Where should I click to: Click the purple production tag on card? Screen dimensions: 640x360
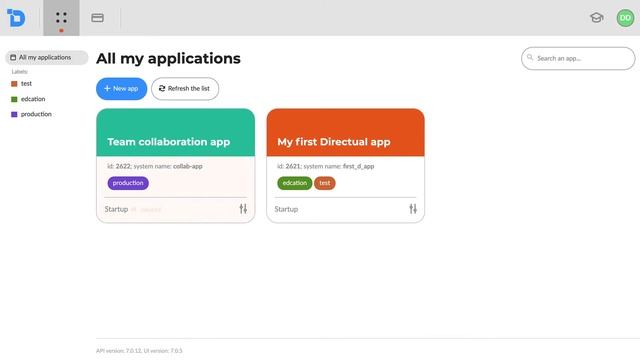point(128,183)
